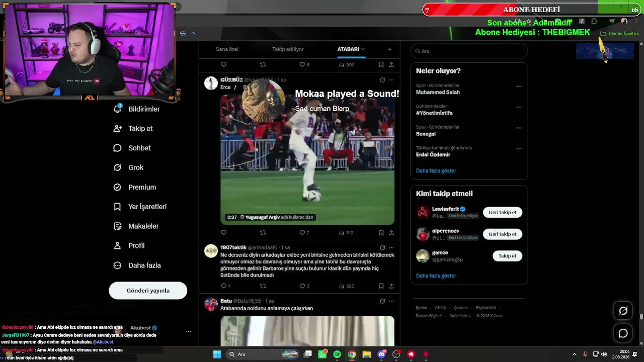Reply to the post with 309 views
This screenshot has height=362, width=644.
(224, 64)
